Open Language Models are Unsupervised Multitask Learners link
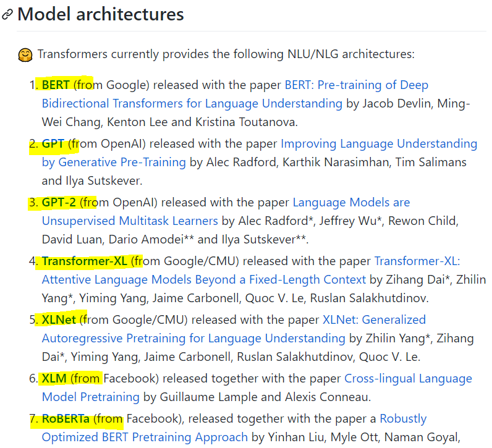 point(226,211)
